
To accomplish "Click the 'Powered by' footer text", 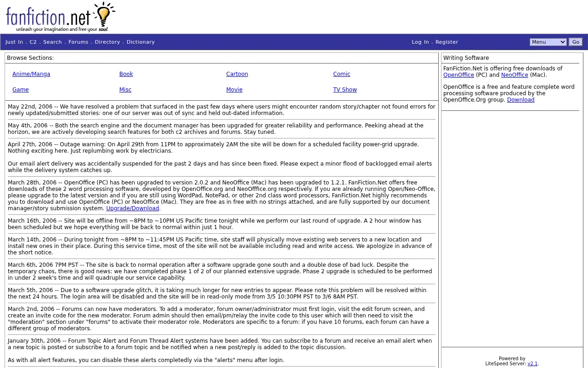I will click(512, 358).
